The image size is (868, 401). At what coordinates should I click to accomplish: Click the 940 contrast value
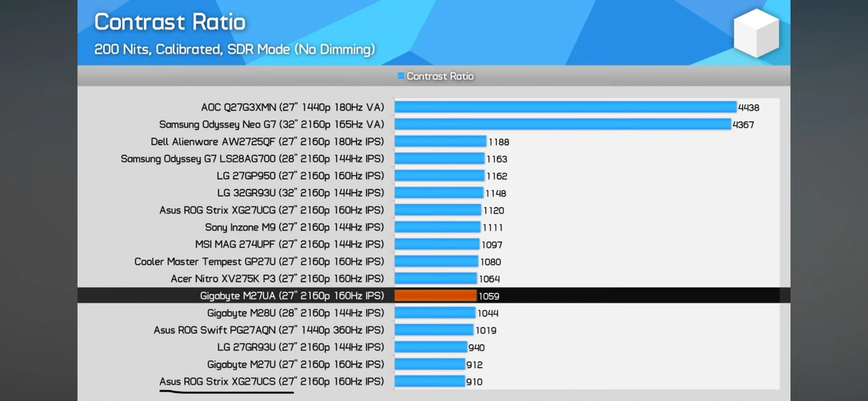477,348
